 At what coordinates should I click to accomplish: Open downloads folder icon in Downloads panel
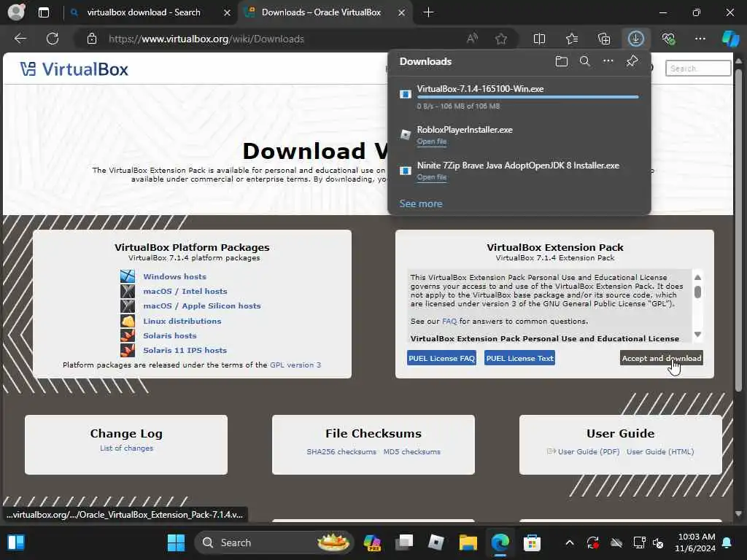coord(561,61)
